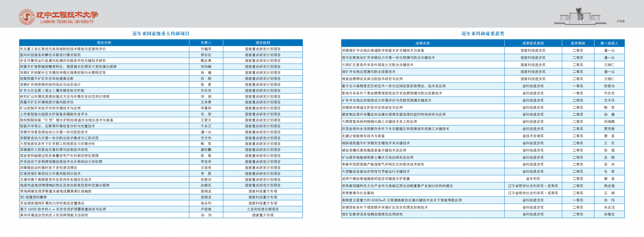Click the name 唐巨鹏
This screenshot has height=237, width=644.
click(206, 150)
